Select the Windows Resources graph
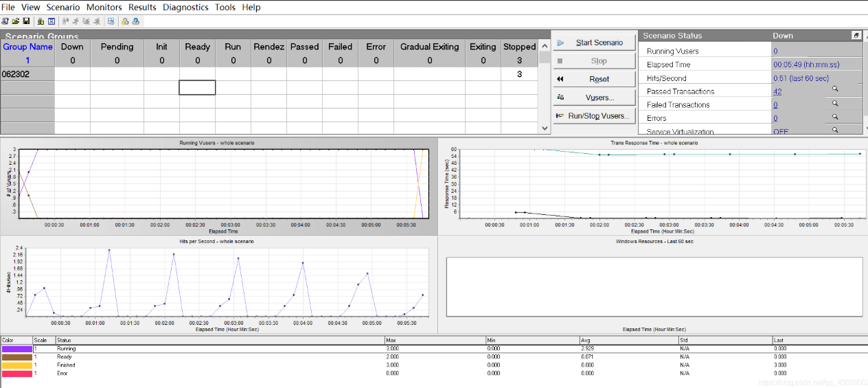Viewport: 868px width, 388px height. (654, 285)
